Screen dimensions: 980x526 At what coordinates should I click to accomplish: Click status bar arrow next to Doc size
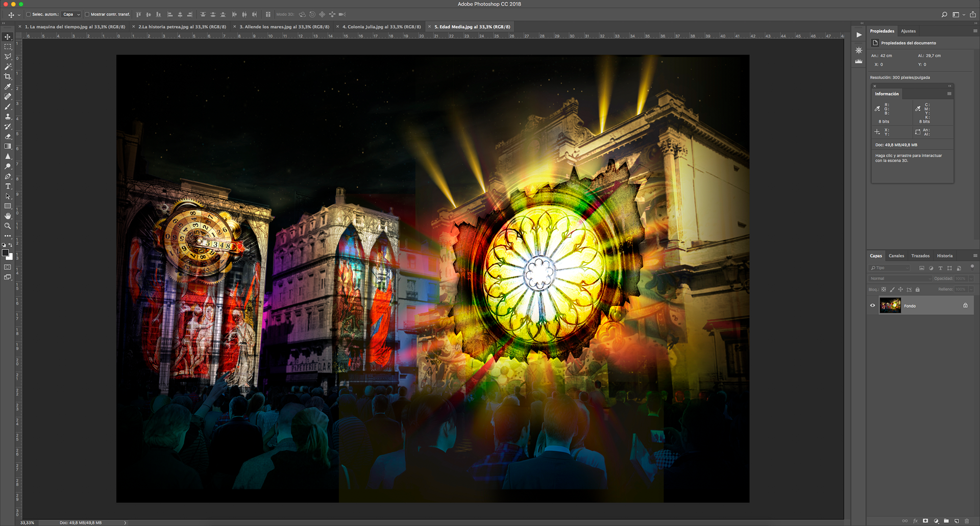(125, 522)
